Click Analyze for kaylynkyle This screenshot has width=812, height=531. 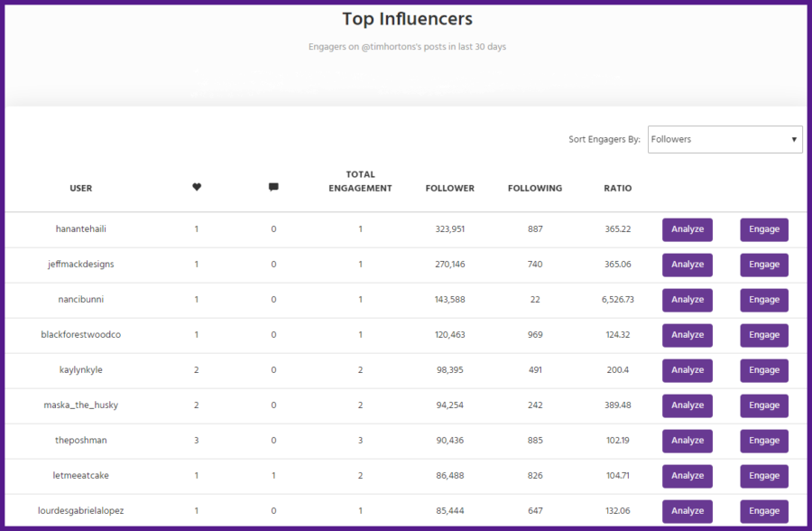(687, 370)
